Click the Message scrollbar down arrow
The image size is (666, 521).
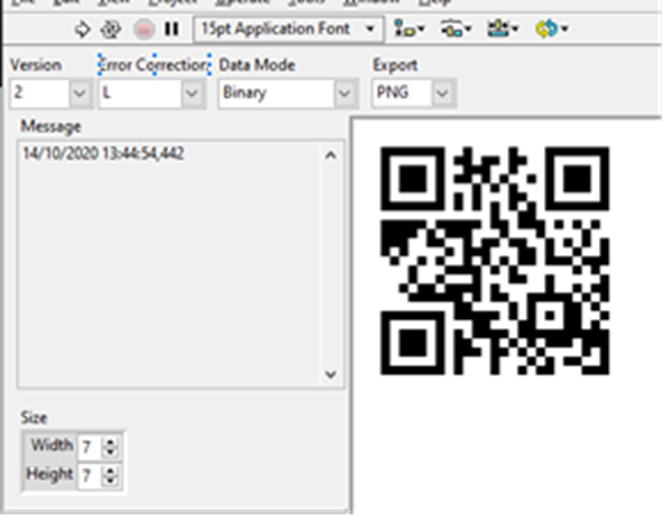tap(331, 374)
